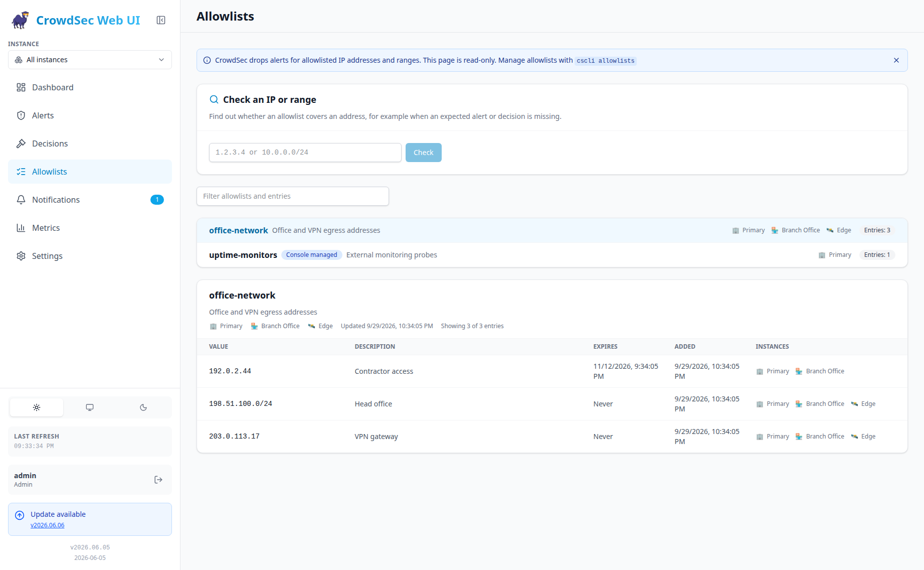This screenshot has height=570, width=924.
Task: Click the Update available arrow icon
Action: tap(20, 515)
